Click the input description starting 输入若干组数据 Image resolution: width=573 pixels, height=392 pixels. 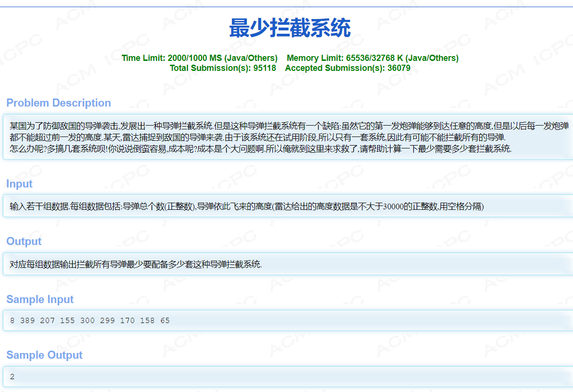click(x=247, y=206)
